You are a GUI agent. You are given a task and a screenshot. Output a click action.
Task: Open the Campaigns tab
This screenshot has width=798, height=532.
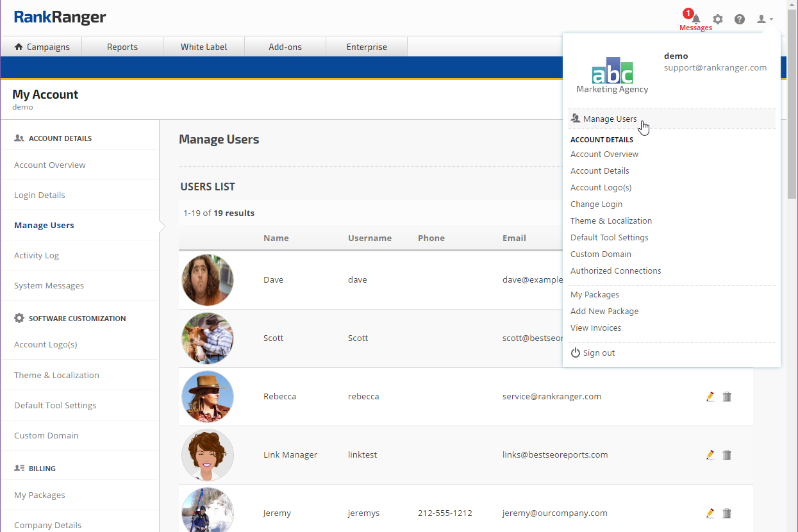pyautogui.click(x=42, y=47)
